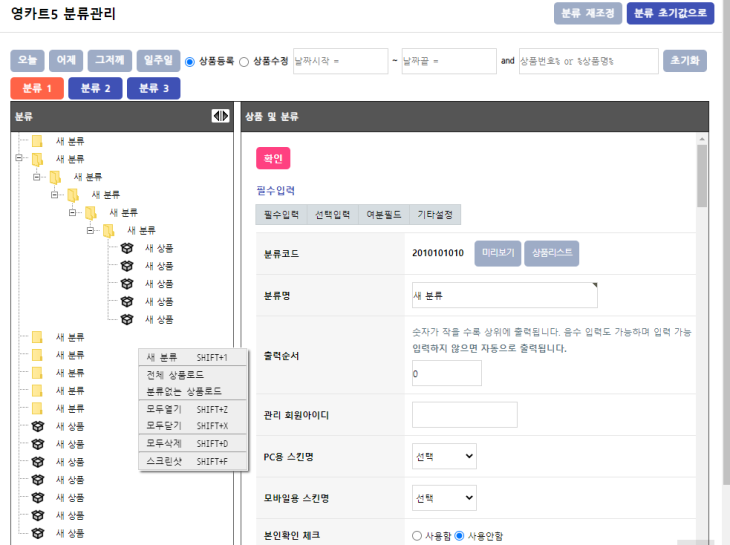Screen dimensions: 730x545
Task: Click the 상품리스트 button
Action: 552,253
